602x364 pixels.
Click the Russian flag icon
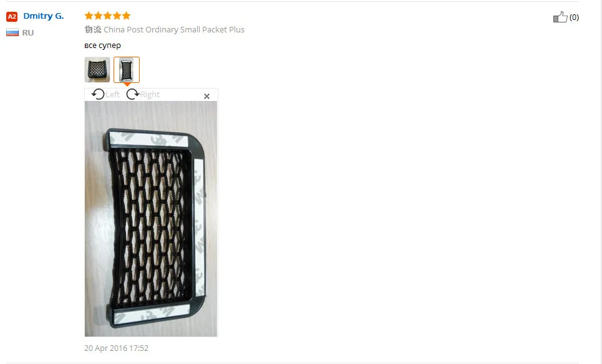12,32
